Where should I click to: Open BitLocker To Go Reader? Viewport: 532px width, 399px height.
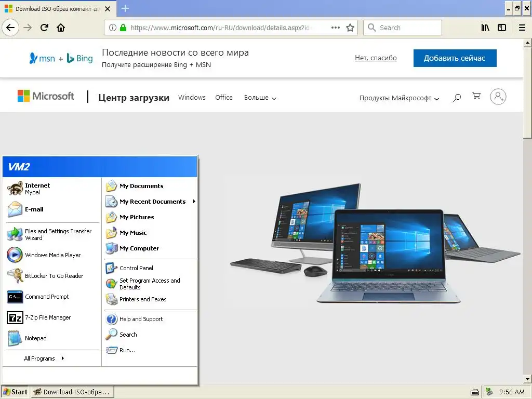(52, 276)
